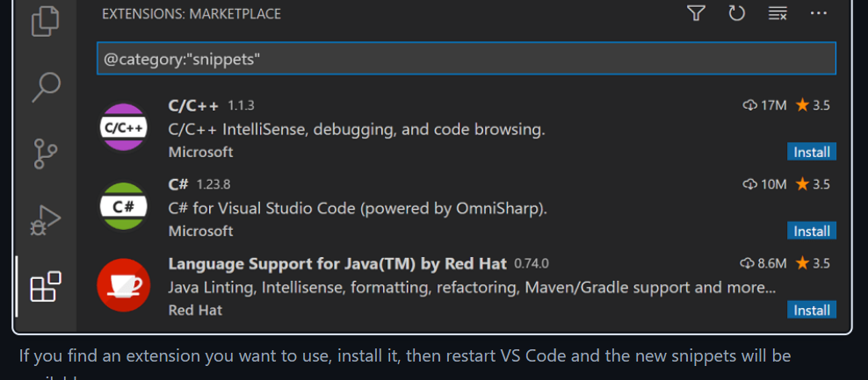
Task: Click the extensions search input field
Action: coord(466,59)
